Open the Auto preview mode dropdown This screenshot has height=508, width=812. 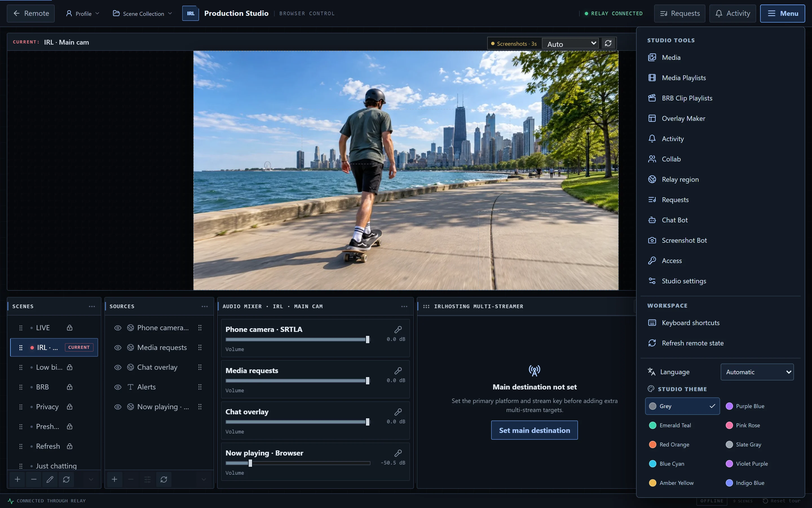570,44
